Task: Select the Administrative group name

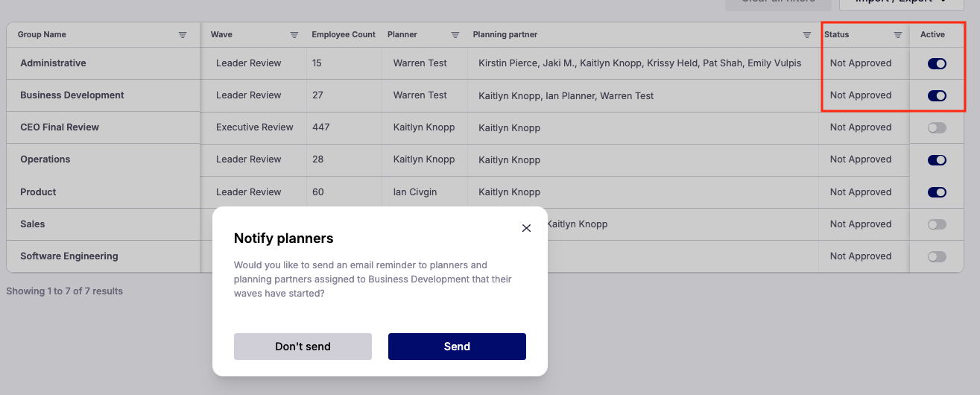Action: tap(53, 63)
